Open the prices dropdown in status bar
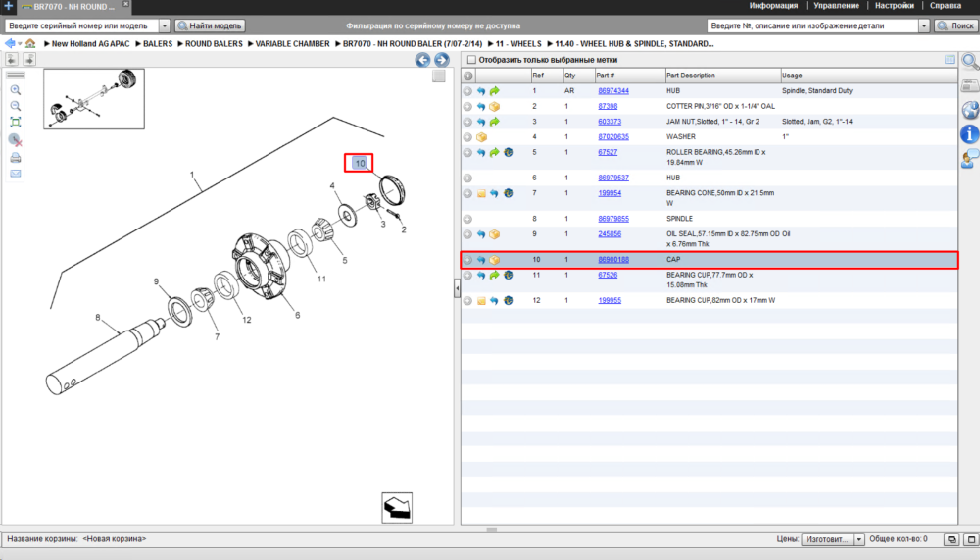The image size is (980, 560). (x=858, y=539)
